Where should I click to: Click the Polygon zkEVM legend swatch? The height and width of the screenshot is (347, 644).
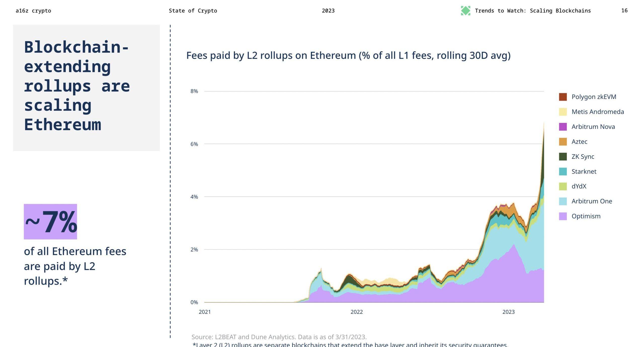(563, 97)
